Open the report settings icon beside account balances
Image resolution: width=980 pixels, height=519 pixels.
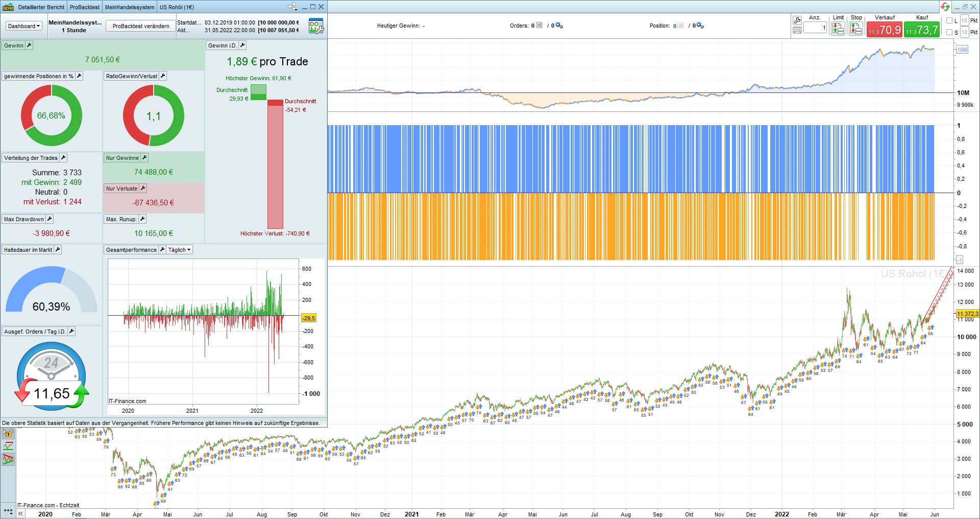click(x=316, y=26)
